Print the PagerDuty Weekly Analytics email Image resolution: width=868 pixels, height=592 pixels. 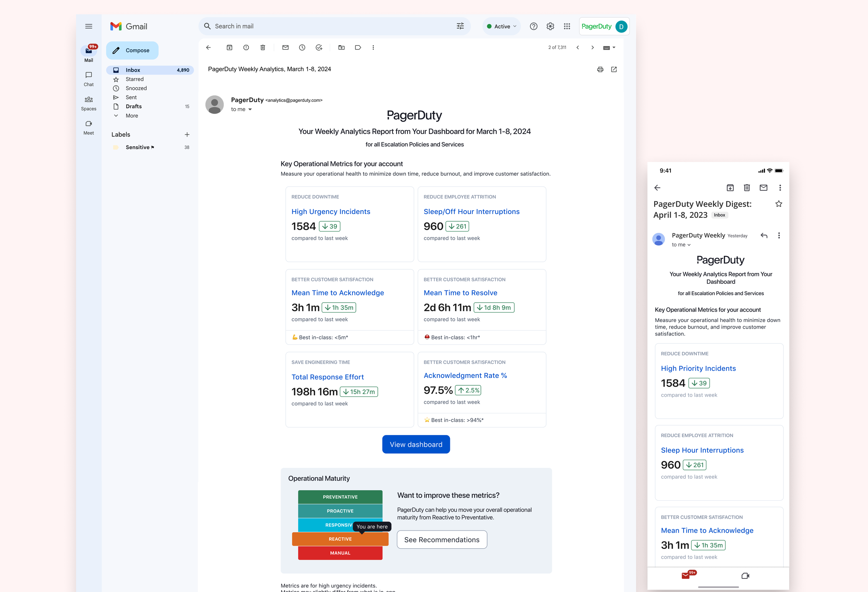(x=600, y=69)
